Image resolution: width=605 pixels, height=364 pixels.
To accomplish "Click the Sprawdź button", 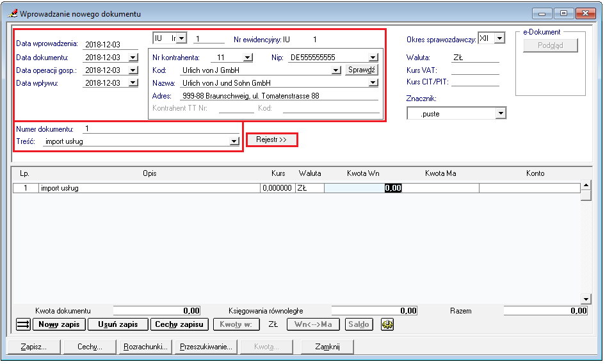I will (361, 70).
